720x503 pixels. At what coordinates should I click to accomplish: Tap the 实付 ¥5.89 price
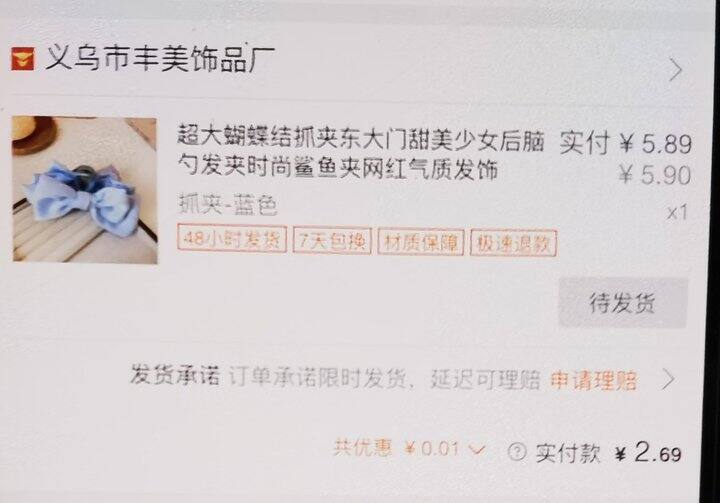(x=625, y=143)
